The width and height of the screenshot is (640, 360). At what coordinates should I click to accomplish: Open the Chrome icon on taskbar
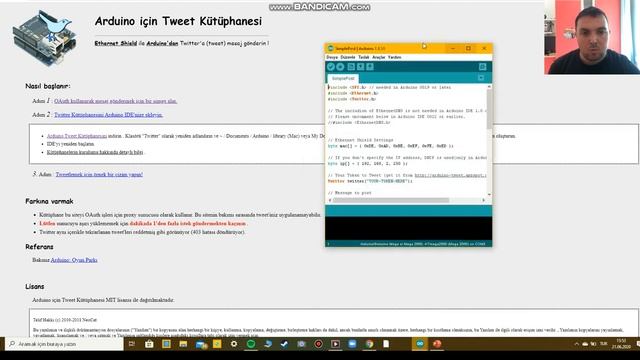[x=369, y=344]
